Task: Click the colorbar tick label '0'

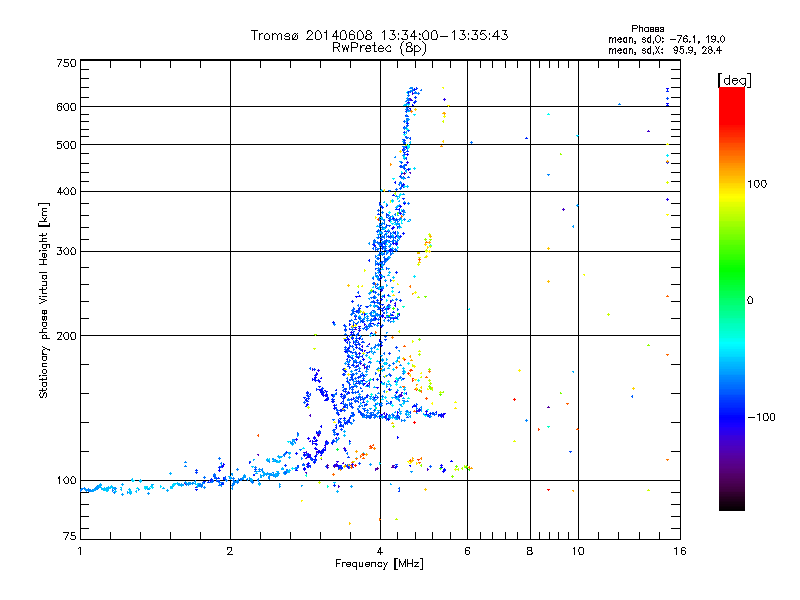Action: pos(750,301)
